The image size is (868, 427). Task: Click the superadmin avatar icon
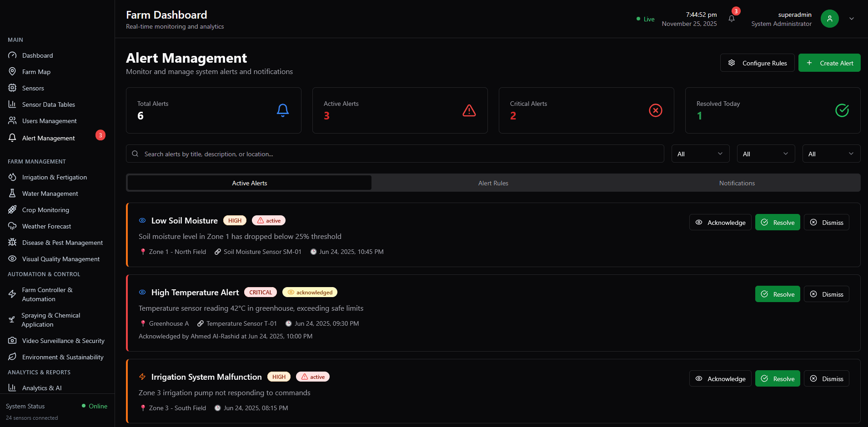[829, 19]
